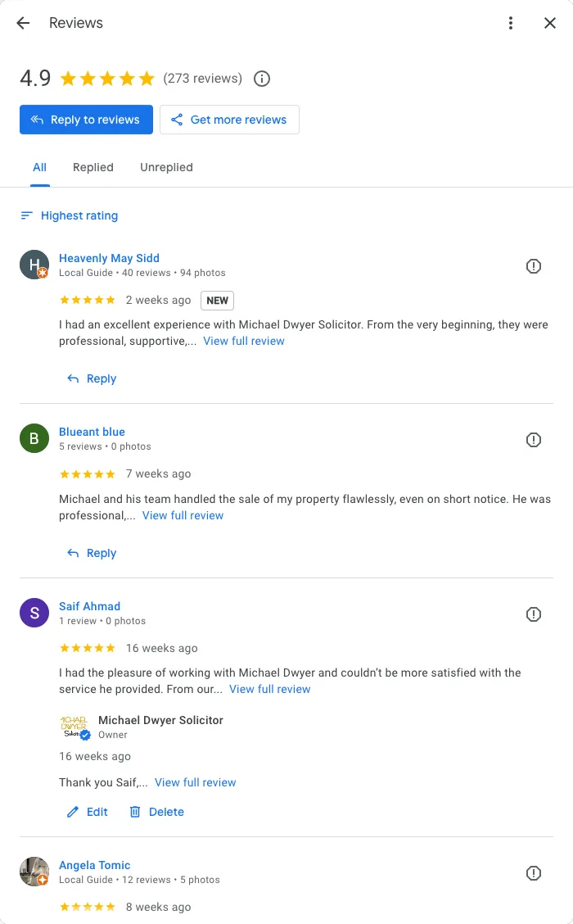
Task: Open the Highest rating sort dropdown
Action: click(x=70, y=215)
